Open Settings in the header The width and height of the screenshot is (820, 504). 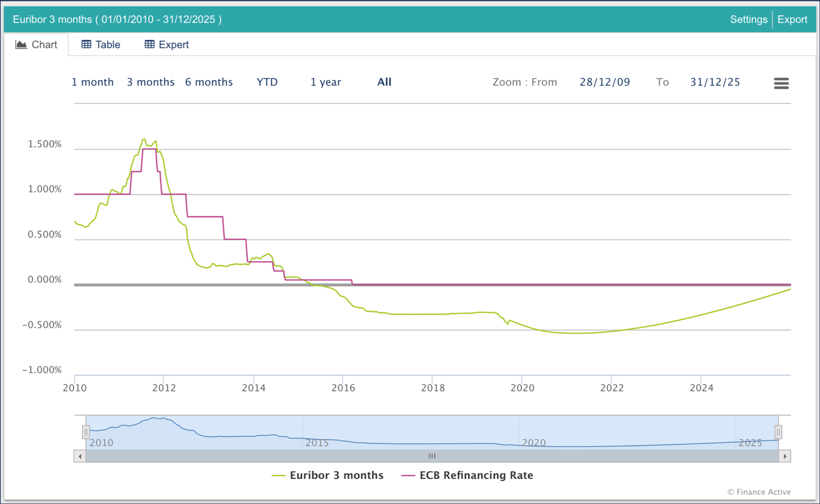(748, 20)
